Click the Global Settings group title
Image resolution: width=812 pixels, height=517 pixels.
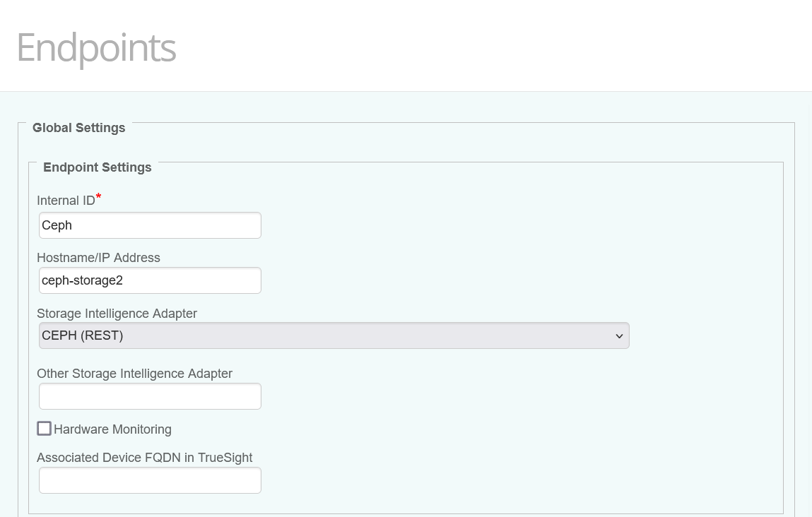[78, 128]
